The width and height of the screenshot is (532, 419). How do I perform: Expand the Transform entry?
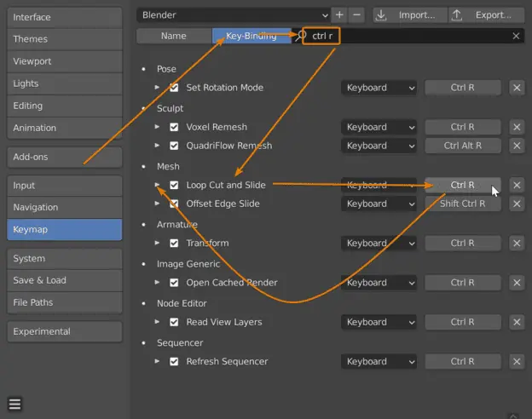click(x=157, y=243)
